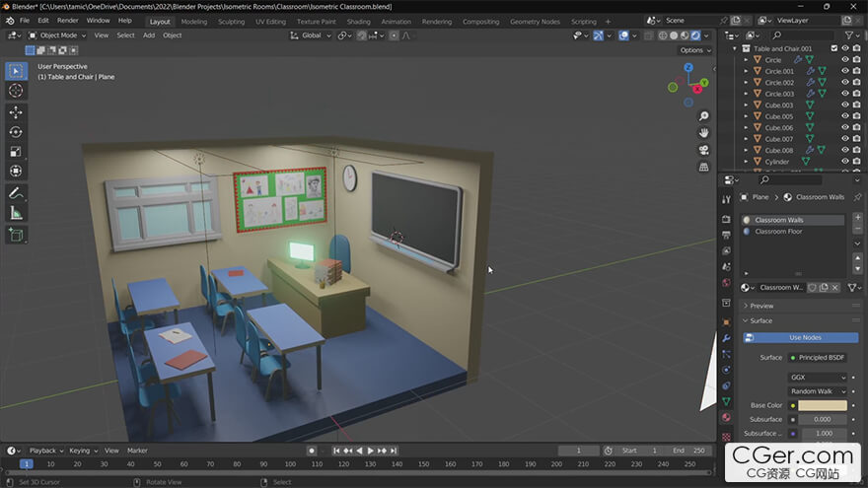Open the Output properties tab

(x=726, y=236)
